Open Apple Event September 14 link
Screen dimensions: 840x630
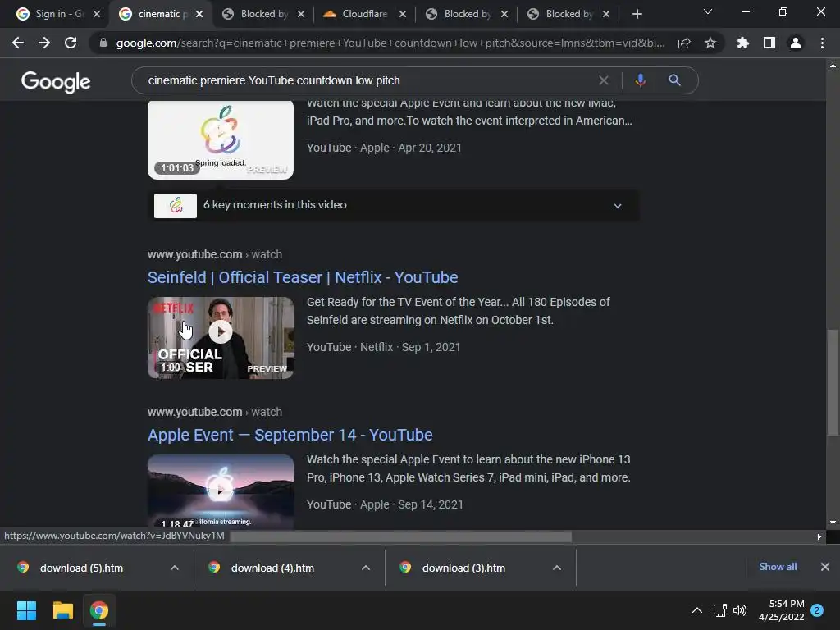[290, 435]
